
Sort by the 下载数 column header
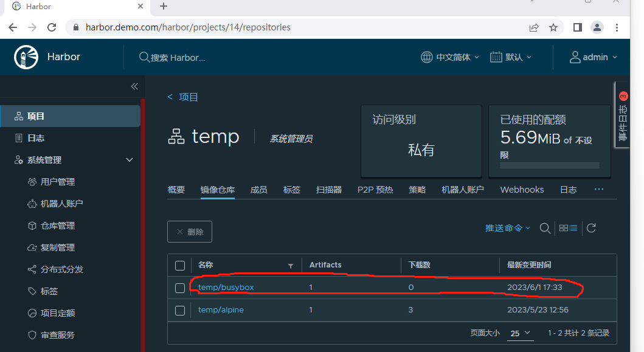click(x=420, y=265)
